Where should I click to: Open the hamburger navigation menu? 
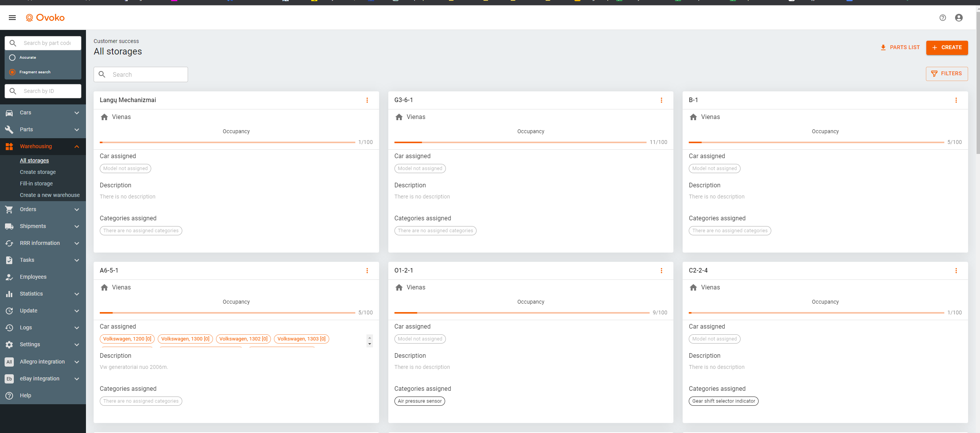click(12, 18)
